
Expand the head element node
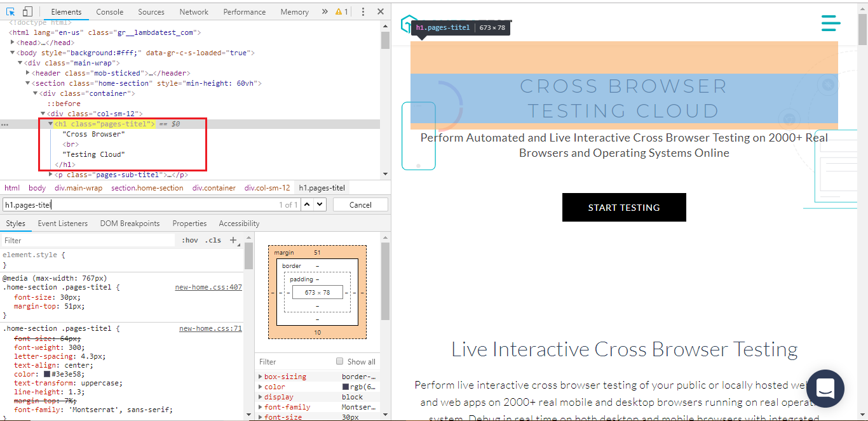13,43
